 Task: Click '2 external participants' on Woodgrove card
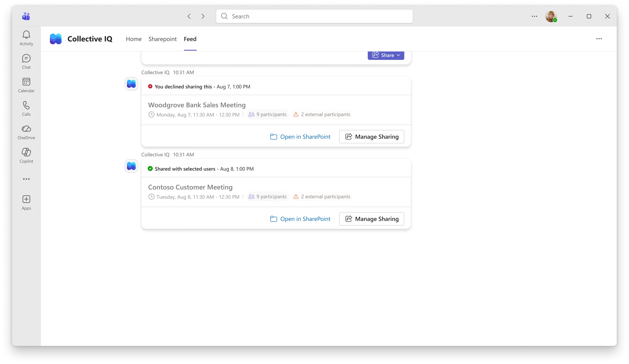pos(325,114)
